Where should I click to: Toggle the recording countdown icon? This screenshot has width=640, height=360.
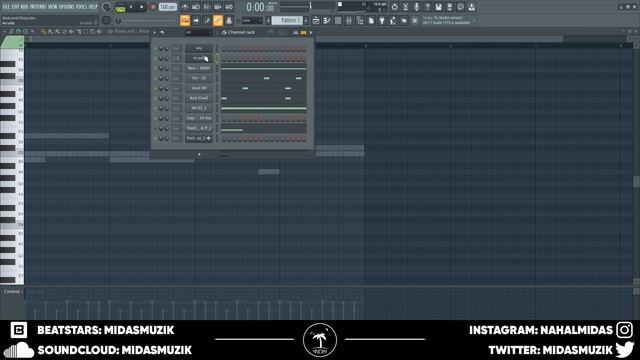[x=207, y=7]
